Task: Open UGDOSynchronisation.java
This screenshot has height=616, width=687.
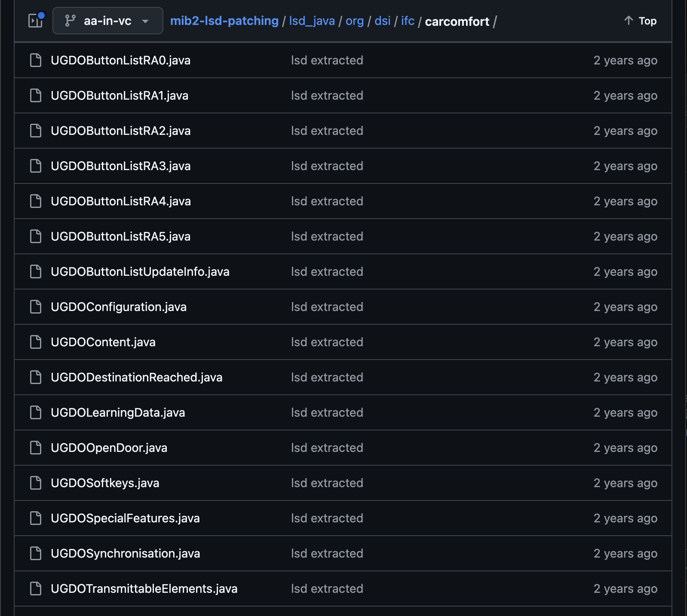Action: click(125, 553)
